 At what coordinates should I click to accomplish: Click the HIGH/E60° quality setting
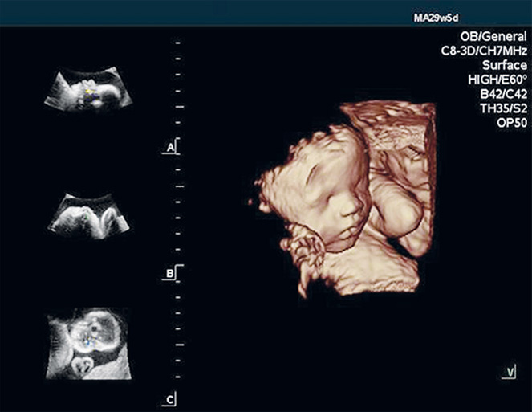pyautogui.click(x=495, y=80)
